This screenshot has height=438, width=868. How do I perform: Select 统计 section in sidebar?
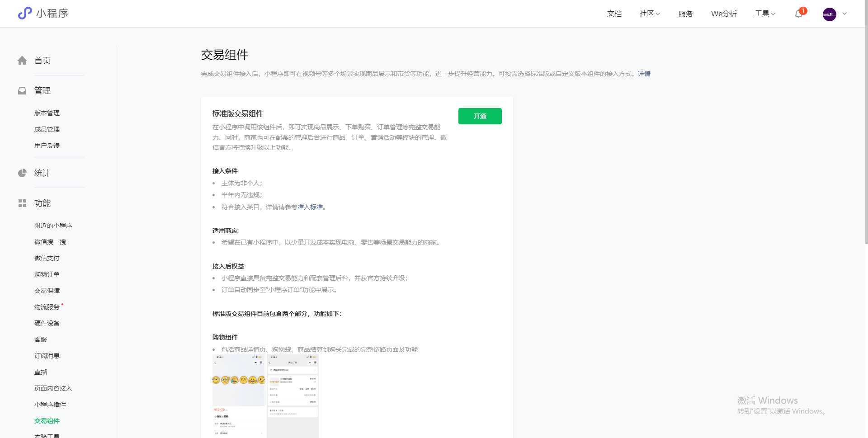42,173
